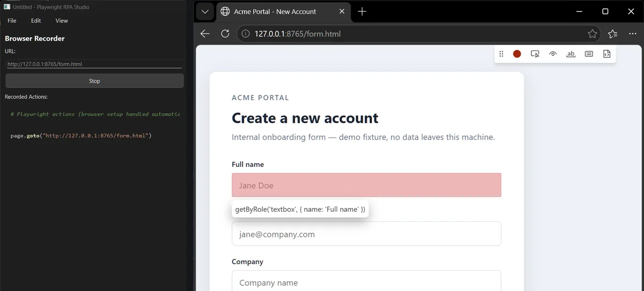This screenshot has height=291, width=644.
Task: Open the tab actions dropdown chevron
Action: tap(205, 12)
